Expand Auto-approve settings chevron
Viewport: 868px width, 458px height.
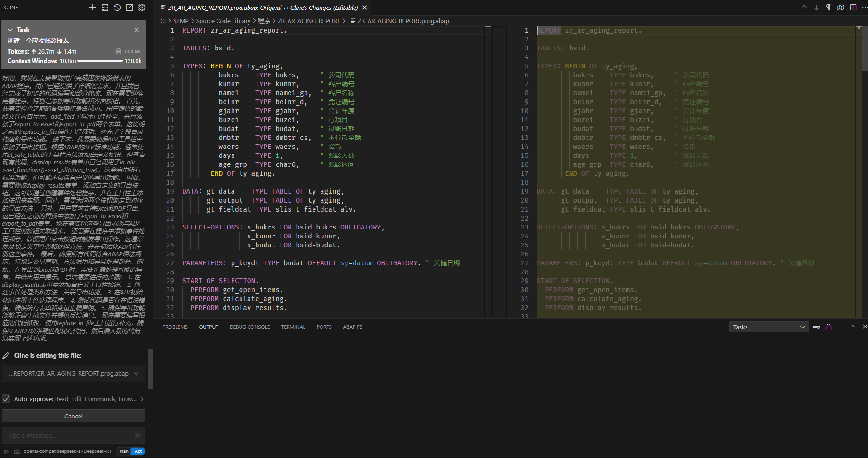pos(142,399)
